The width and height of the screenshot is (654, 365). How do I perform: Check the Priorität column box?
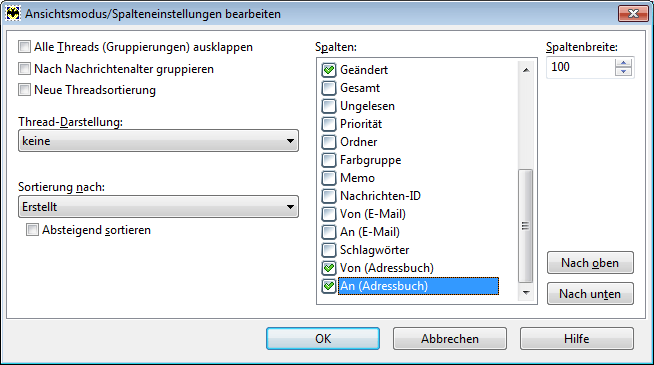329,124
